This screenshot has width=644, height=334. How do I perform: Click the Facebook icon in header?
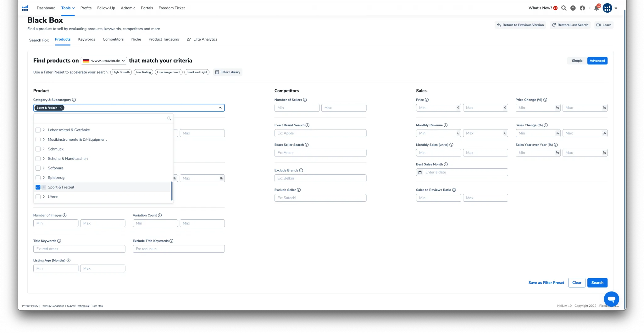582,8
